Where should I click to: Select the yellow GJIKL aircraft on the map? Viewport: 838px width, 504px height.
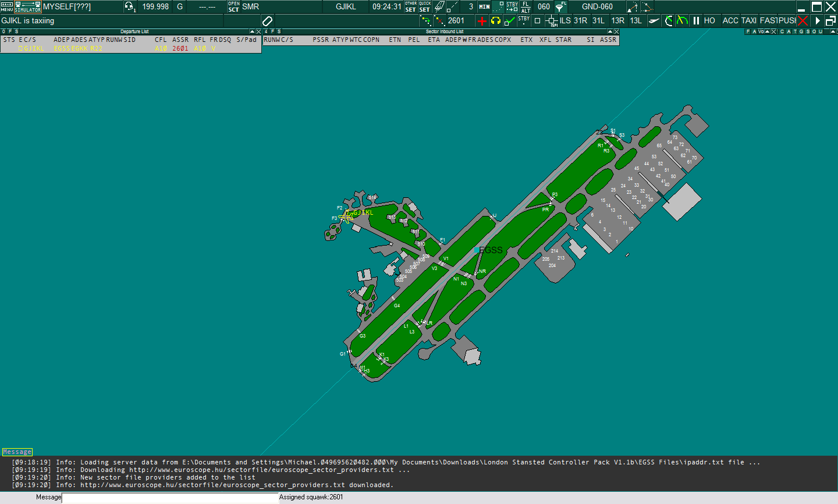[347, 215]
